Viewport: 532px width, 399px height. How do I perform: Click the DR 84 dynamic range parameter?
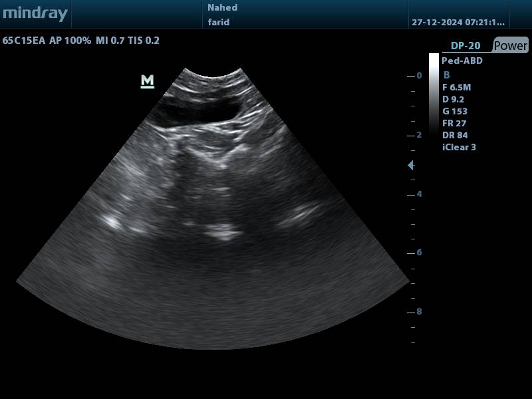pos(455,135)
